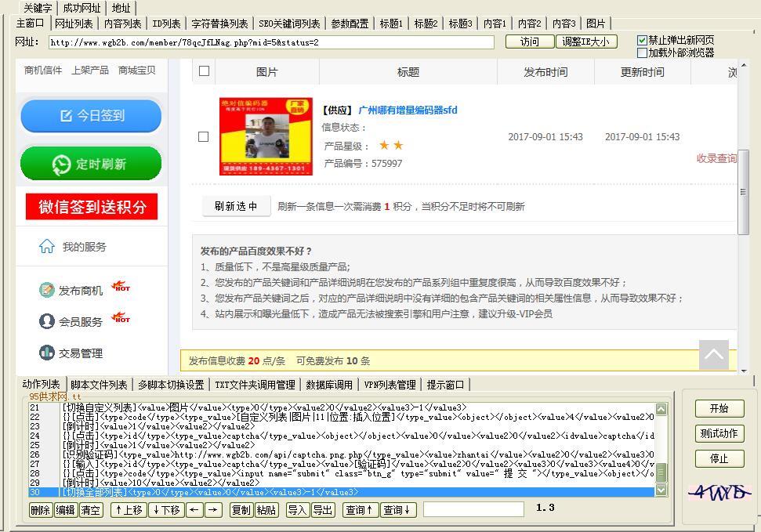Screen dimensions: 761x532
Task: Click the 清空 button
Action: coord(91,510)
